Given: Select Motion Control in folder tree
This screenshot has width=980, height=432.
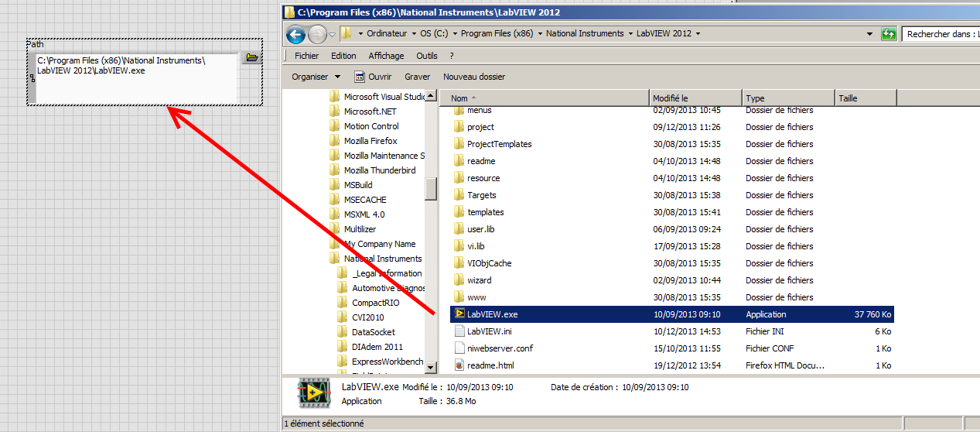Looking at the screenshot, I should (371, 126).
